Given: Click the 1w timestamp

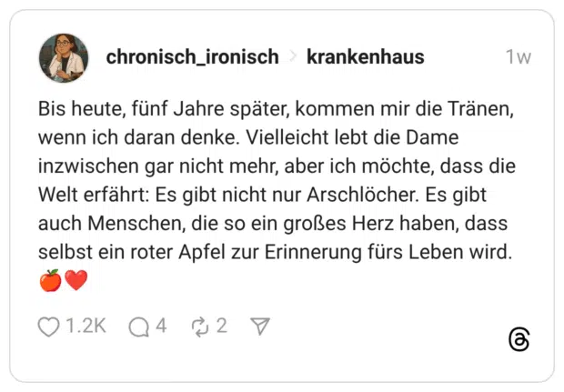Looking at the screenshot, I should 518,57.
